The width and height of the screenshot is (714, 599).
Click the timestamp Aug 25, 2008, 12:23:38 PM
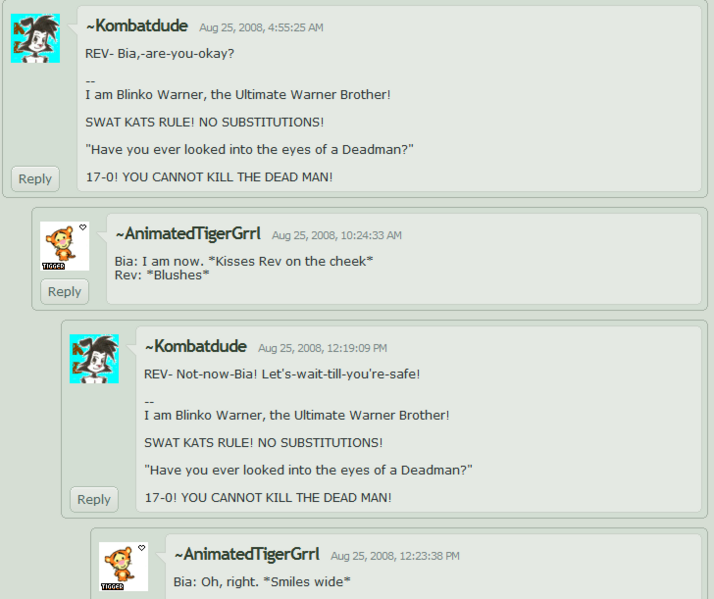point(395,556)
